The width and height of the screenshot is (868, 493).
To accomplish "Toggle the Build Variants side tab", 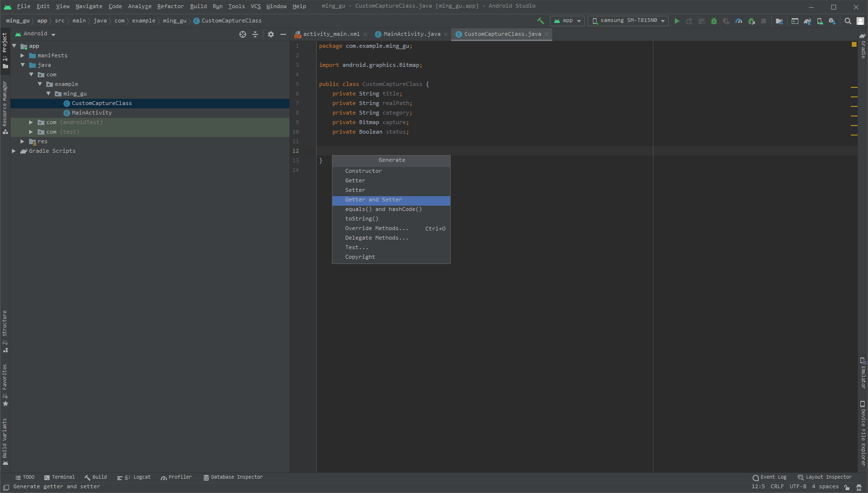I will [5, 441].
